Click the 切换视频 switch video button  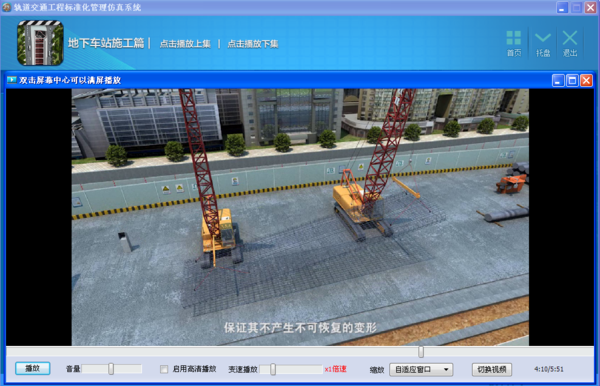tap(492, 370)
